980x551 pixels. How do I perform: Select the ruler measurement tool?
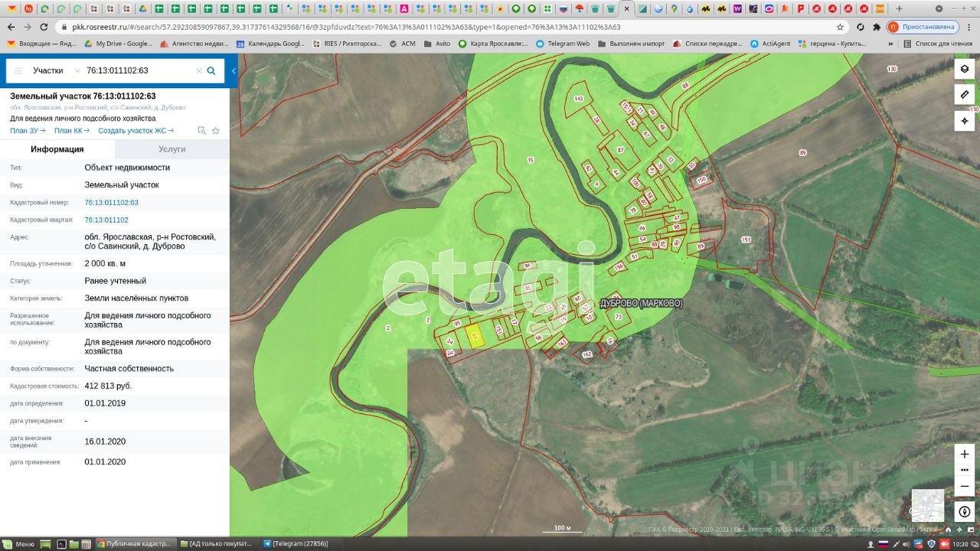(964, 95)
